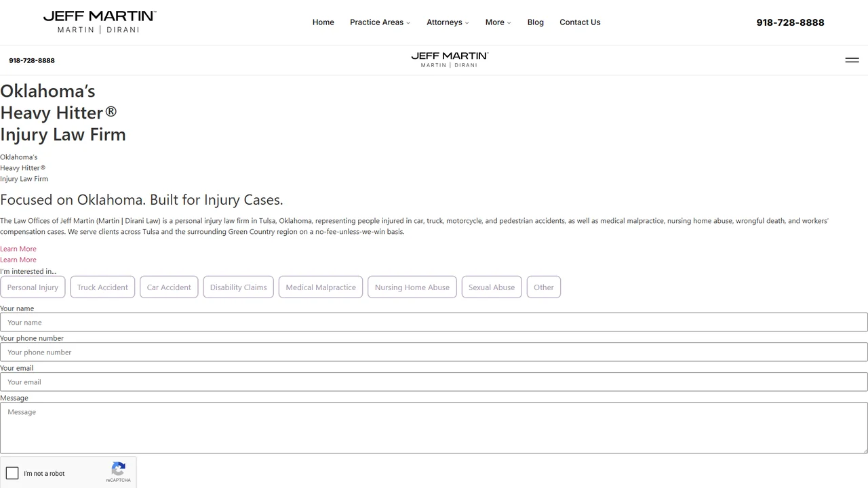Select the Sexual Abuse interest option
Image resolution: width=868 pixels, height=488 pixels.
(x=492, y=287)
